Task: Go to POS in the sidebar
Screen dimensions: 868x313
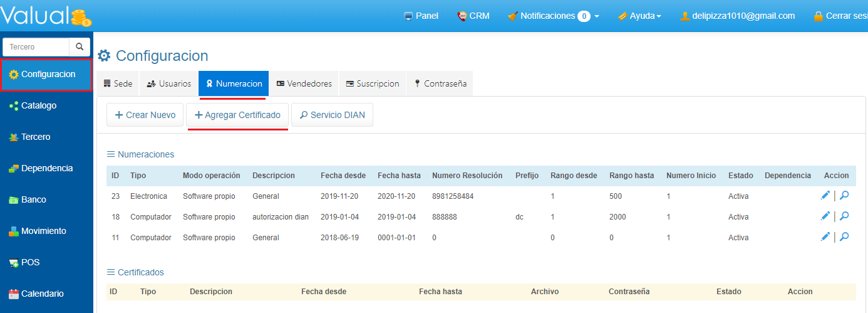Action: coord(30,262)
